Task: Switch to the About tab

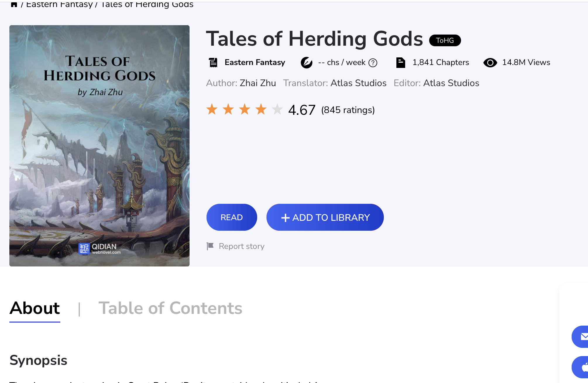Action: coord(35,308)
